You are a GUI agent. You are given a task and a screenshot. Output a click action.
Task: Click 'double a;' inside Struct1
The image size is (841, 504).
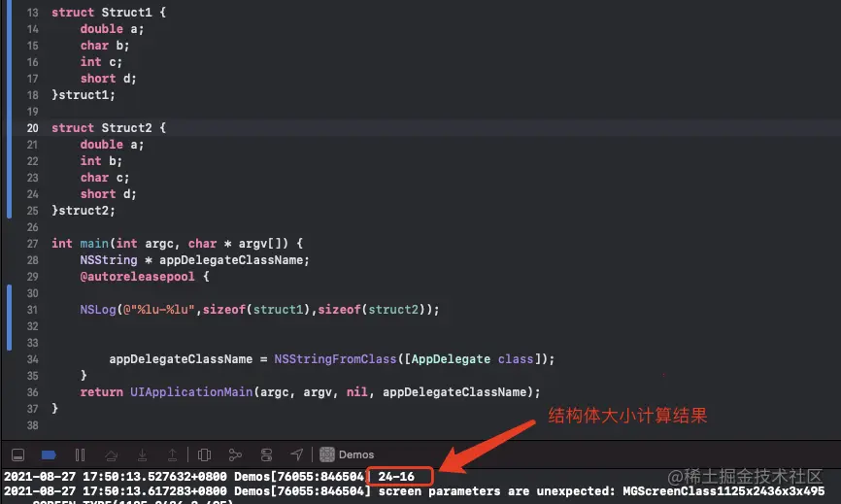[112, 29]
